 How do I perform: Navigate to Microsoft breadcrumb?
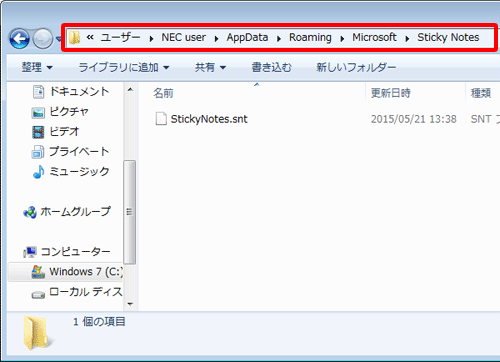coord(374,37)
